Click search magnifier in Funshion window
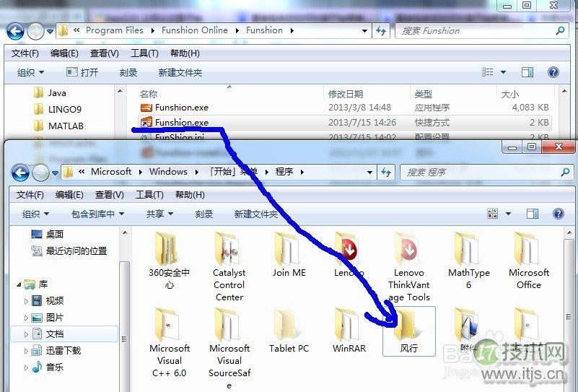578x392 pixels. click(x=560, y=30)
